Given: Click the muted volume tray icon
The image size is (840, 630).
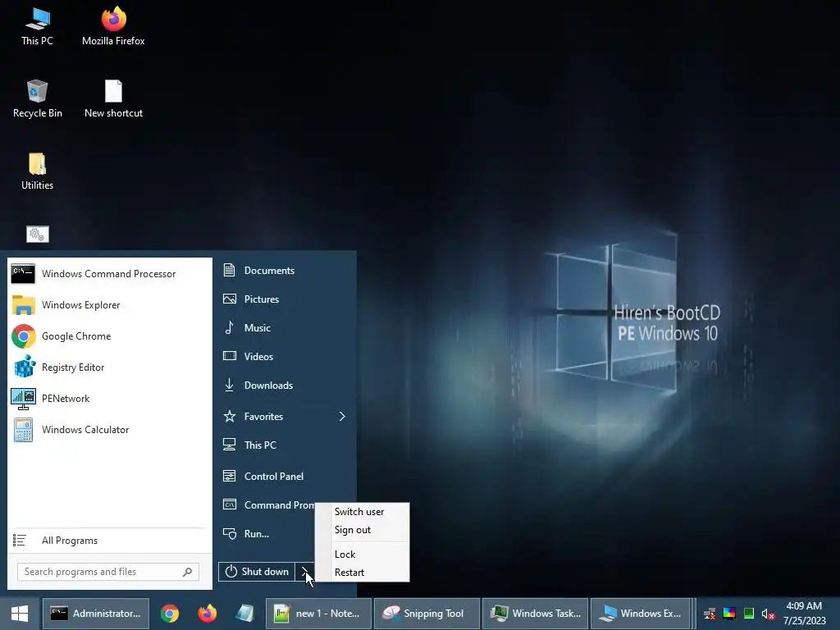Looking at the screenshot, I should (x=768, y=614).
